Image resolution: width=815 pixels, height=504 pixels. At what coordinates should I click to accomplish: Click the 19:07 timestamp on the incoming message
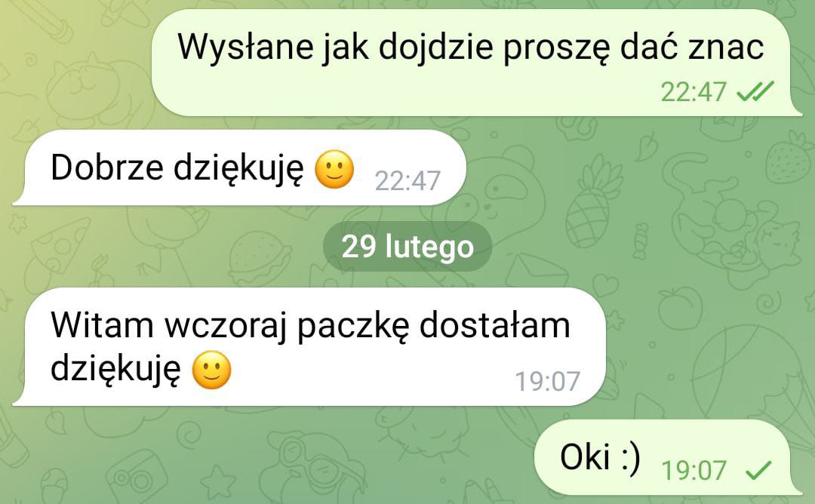(547, 381)
